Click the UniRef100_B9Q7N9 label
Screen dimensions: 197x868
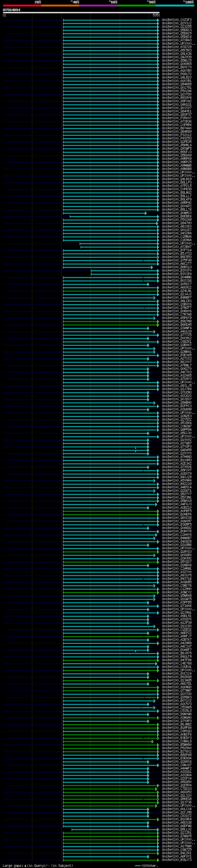click(x=177, y=321)
